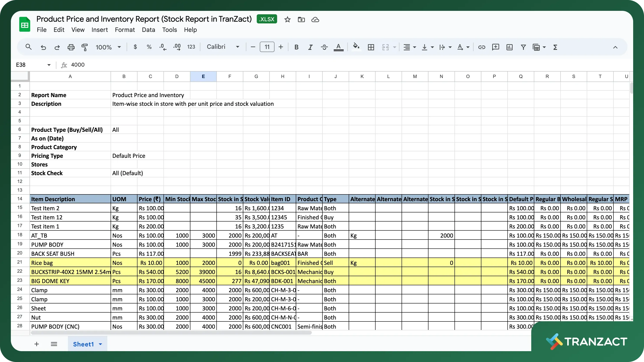Screen dimensions: 644x362
Task: Expand merge cells options arrow
Action: (394, 47)
